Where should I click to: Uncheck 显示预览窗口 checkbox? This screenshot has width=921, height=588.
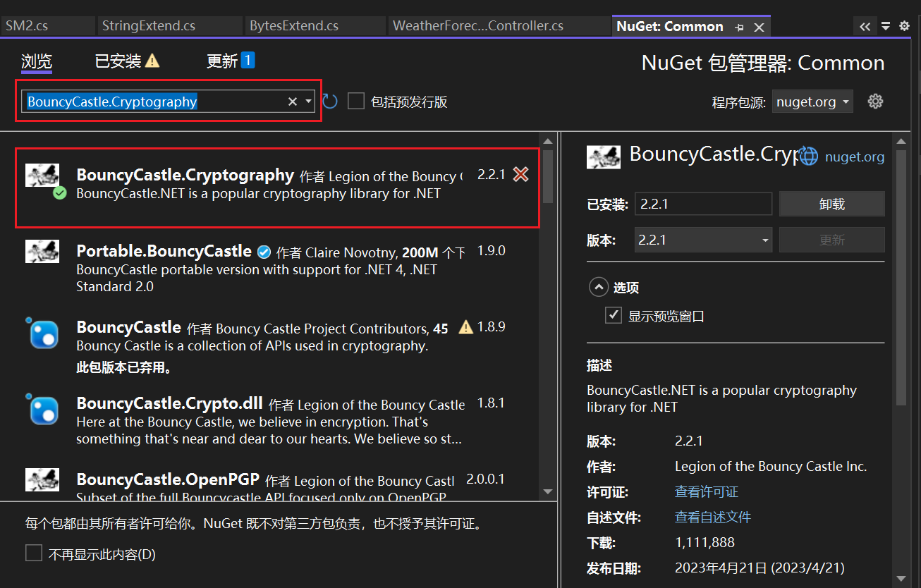(x=614, y=315)
